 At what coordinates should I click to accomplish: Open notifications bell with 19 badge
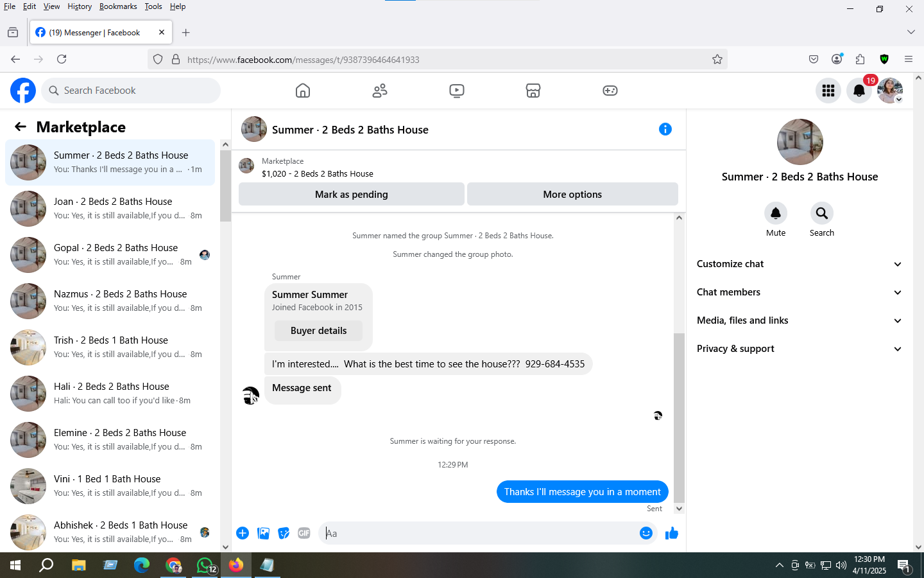tap(859, 91)
